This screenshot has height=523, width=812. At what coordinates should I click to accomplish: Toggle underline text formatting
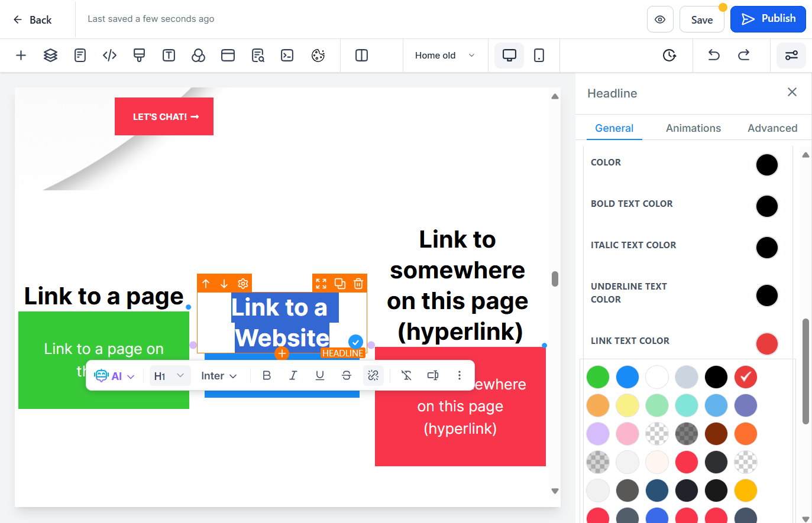320,375
